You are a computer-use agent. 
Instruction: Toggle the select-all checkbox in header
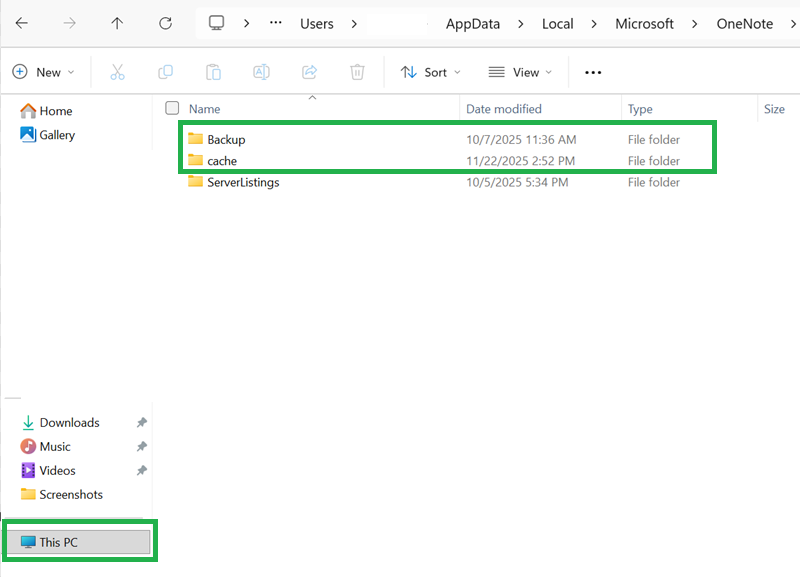(x=172, y=108)
